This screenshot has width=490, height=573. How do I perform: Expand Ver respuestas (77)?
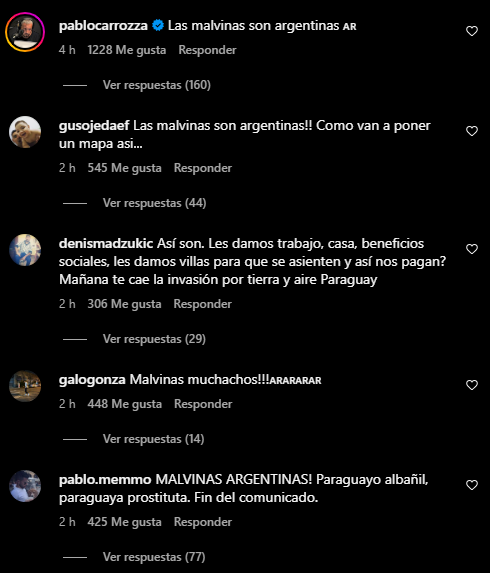coord(154,557)
